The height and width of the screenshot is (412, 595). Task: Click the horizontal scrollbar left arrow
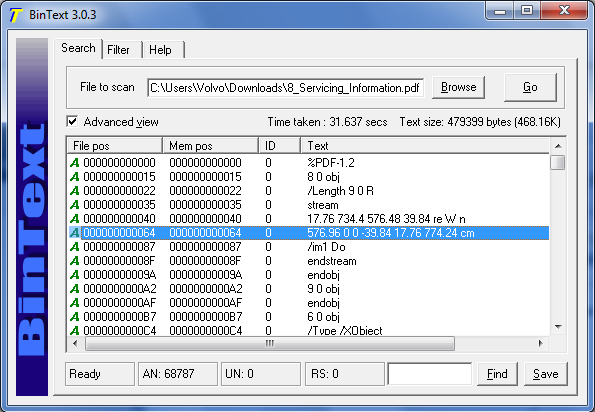point(75,344)
